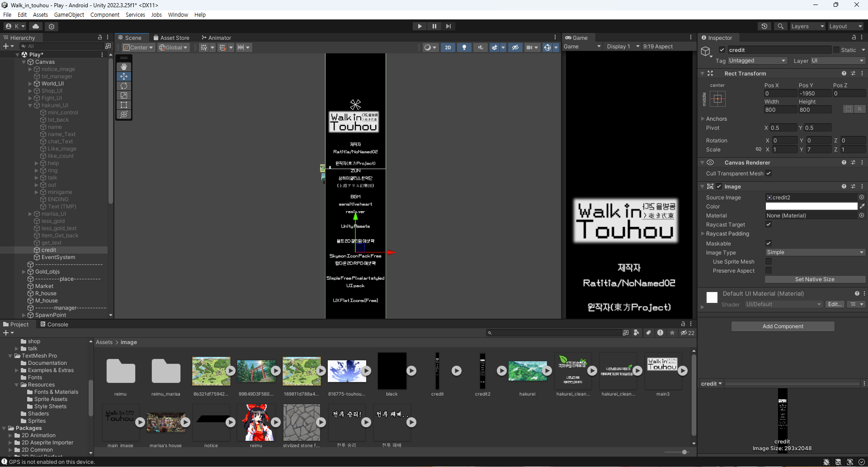Screen dimensions: 868x467
Task: Click the Pos Y input field
Action: 815,94
